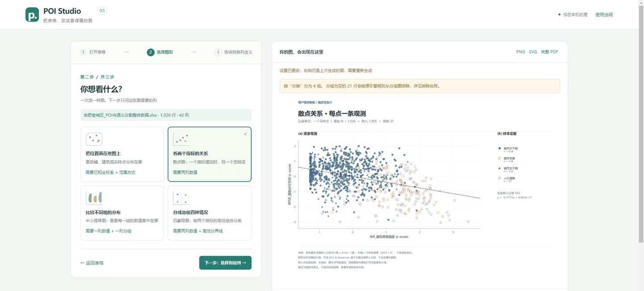The image size is (644, 291).
Task: Select step 2 选择图形
Action: [x=160, y=52]
